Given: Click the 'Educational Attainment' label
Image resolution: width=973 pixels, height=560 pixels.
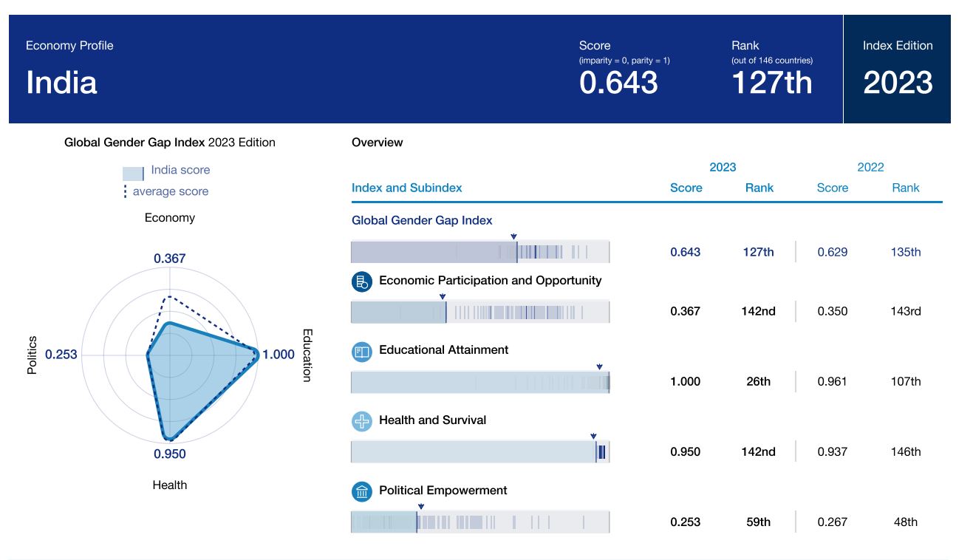Looking at the screenshot, I should coord(444,350).
